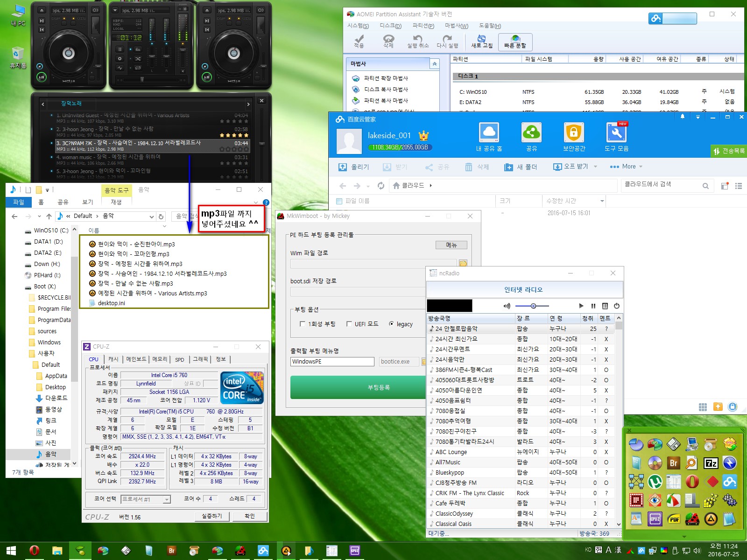This screenshot has width=747, height=560.
Task: Click the Wim path browse folder icon
Action: click(x=463, y=264)
